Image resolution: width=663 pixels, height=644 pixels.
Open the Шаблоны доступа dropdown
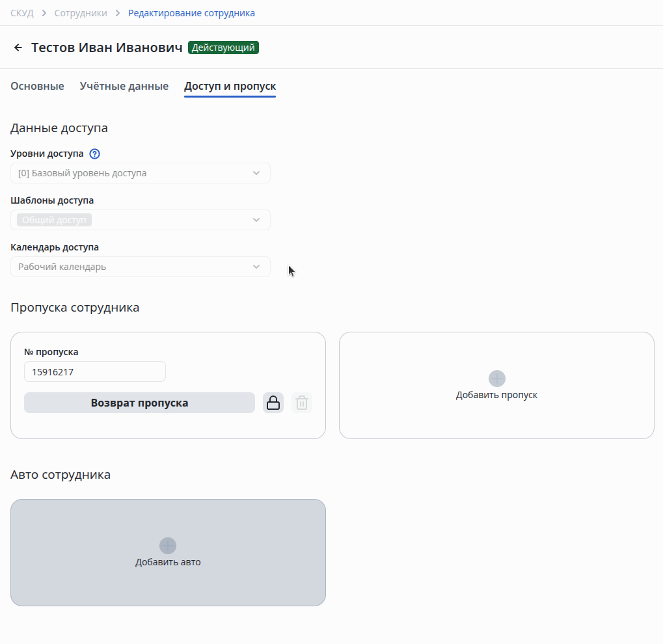[256, 220]
